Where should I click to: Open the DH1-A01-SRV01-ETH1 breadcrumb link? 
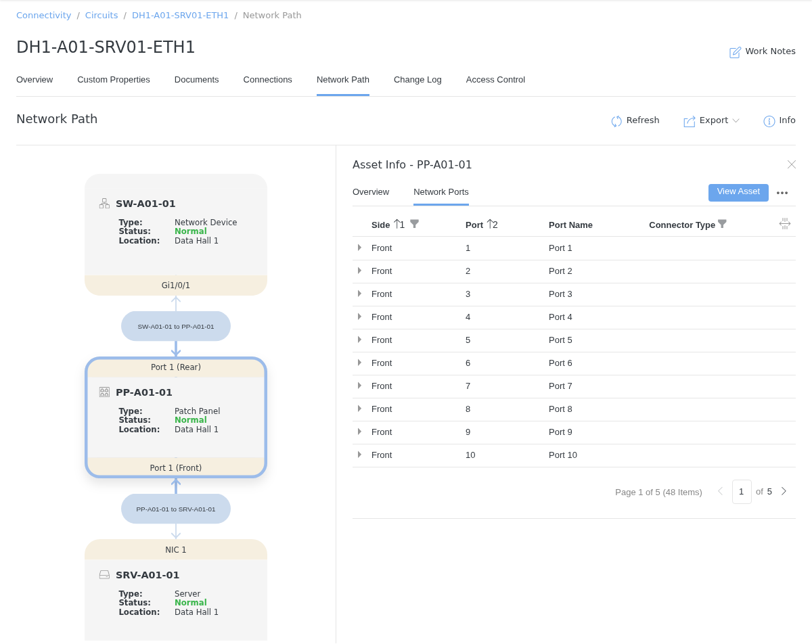click(181, 16)
